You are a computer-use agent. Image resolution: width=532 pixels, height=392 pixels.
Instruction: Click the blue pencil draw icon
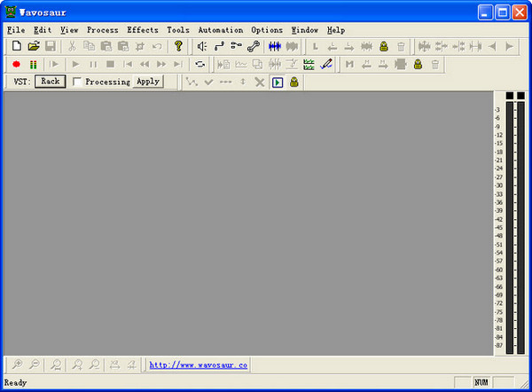click(326, 64)
